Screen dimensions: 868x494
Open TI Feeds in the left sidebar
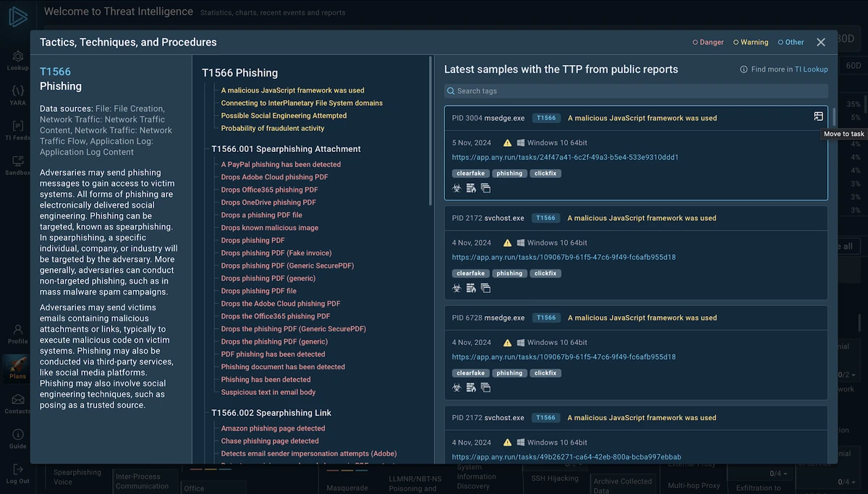tap(18, 131)
